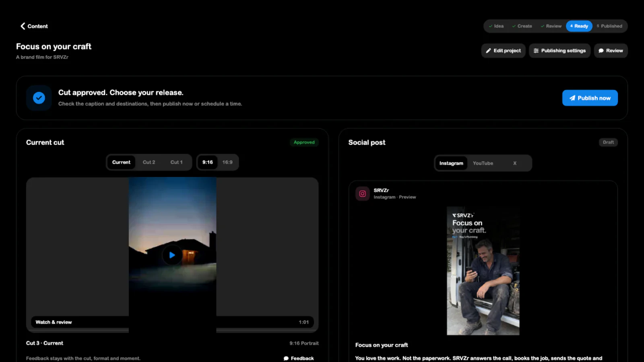This screenshot has height=362, width=644.
Task: Open the X social post tab
Action: pyautogui.click(x=515, y=163)
